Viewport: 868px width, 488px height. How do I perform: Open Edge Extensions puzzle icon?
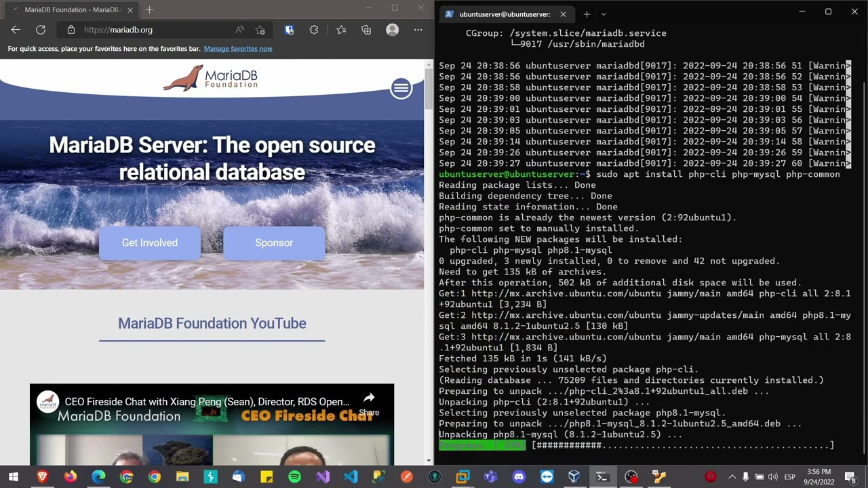click(x=314, y=30)
